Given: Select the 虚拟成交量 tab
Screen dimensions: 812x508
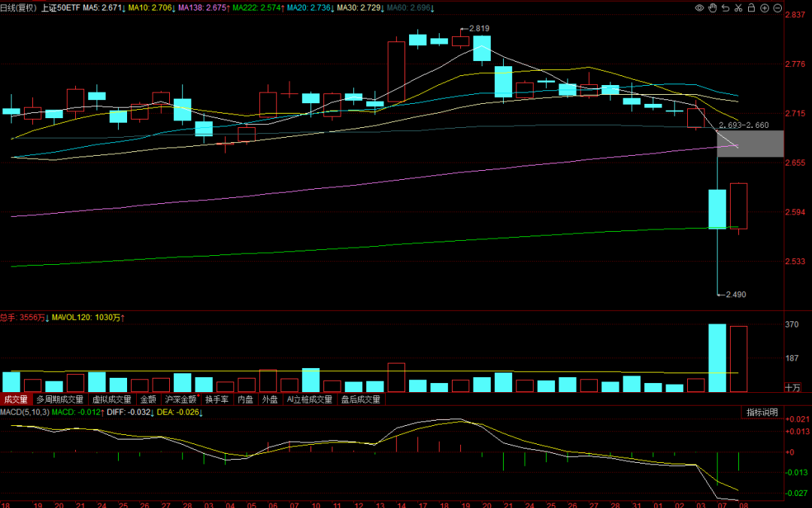Looking at the screenshot, I should 112,399.
